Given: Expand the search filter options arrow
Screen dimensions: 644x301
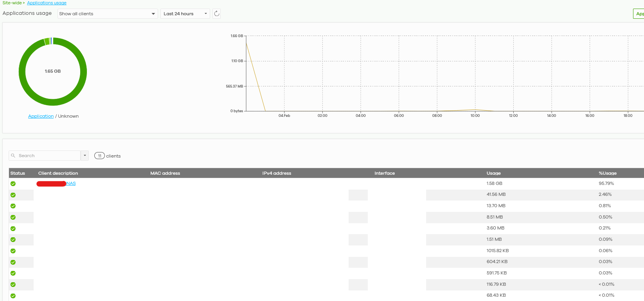Looking at the screenshot, I should click(x=85, y=156).
